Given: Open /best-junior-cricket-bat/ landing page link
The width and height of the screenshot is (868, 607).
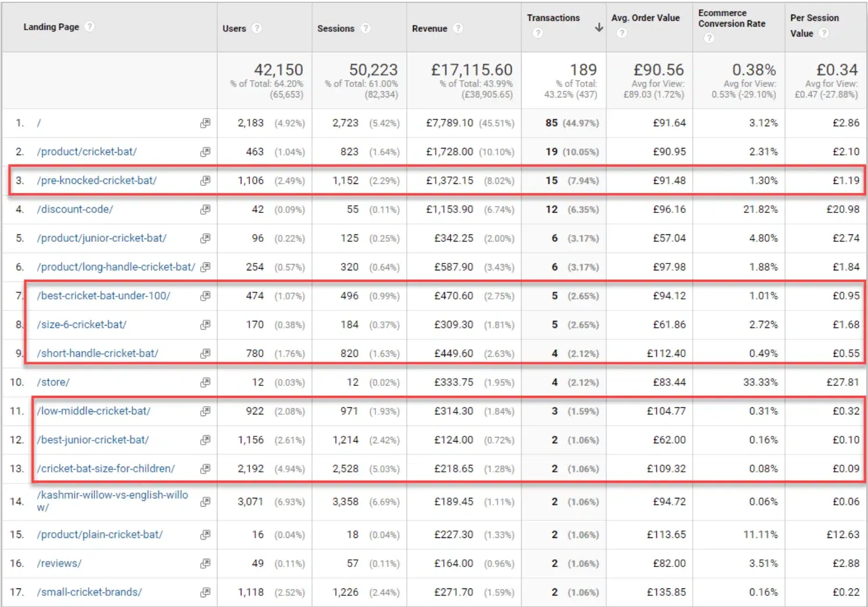Looking at the screenshot, I should click(x=93, y=440).
